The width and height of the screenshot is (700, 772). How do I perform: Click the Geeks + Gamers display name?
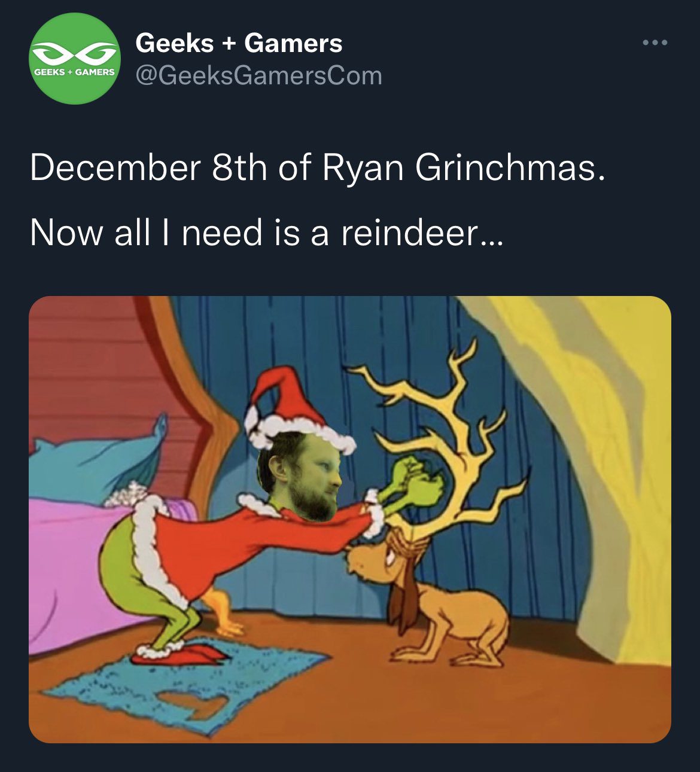pyautogui.click(x=239, y=43)
